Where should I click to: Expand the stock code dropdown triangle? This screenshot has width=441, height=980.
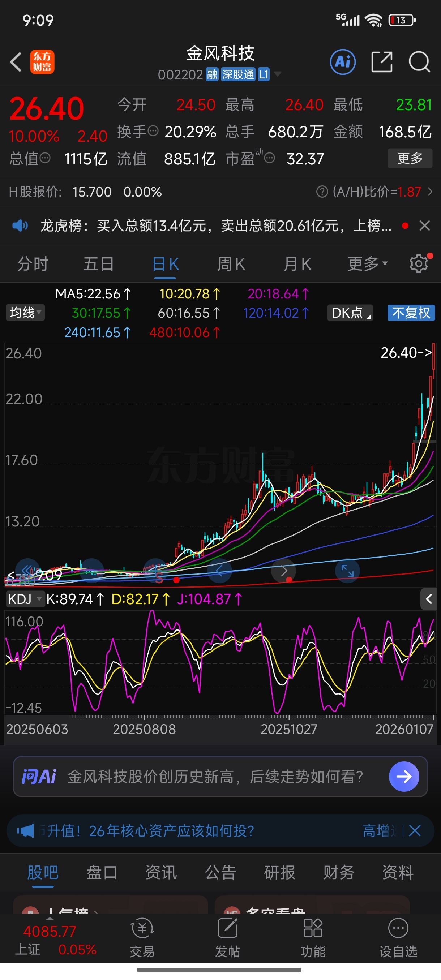tap(278, 74)
